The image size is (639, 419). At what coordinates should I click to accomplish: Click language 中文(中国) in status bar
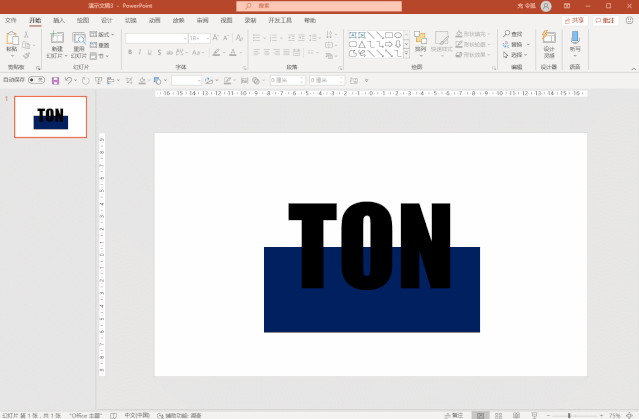[x=137, y=415]
